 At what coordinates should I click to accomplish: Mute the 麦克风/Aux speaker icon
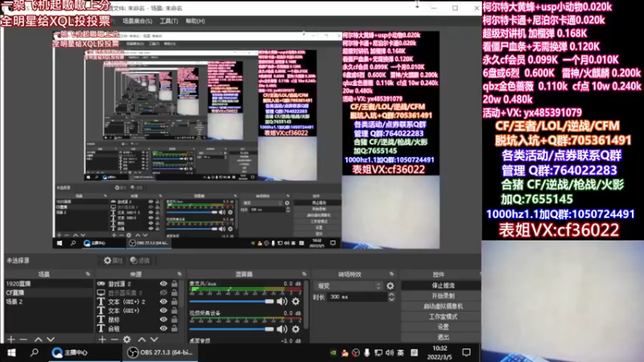click(x=282, y=302)
